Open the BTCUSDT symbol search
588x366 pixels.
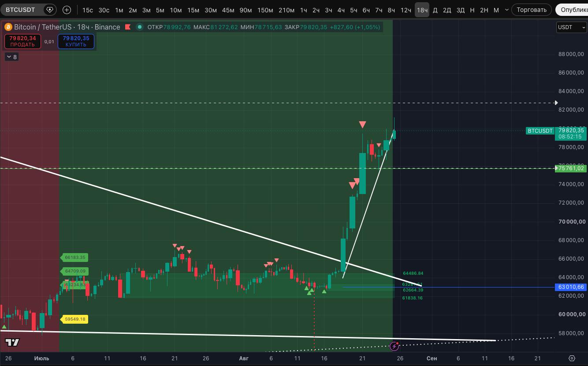tap(20, 10)
